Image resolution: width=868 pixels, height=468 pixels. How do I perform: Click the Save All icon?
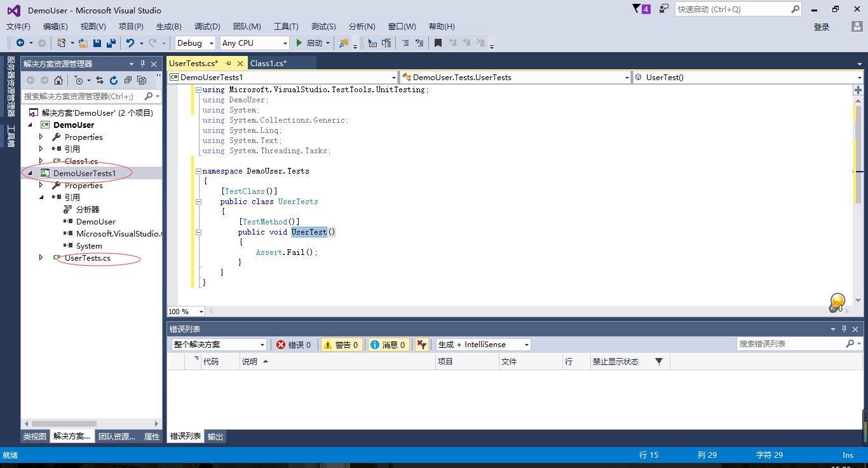(111, 43)
